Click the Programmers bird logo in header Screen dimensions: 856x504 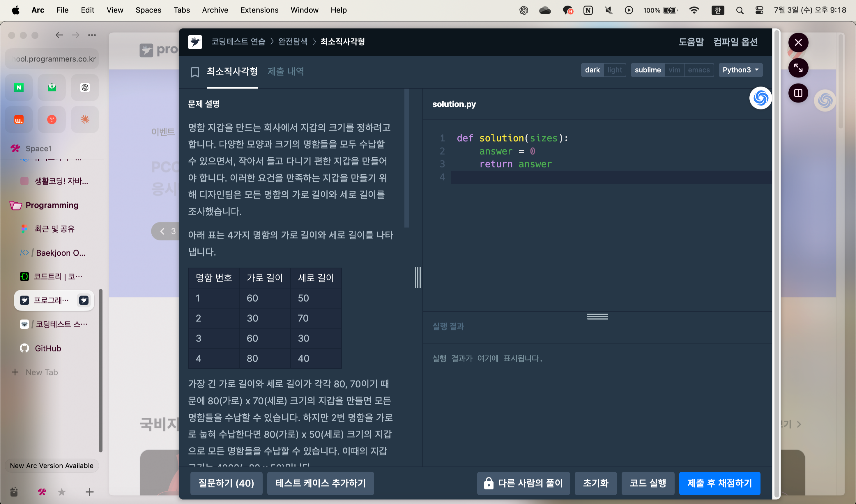pyautogui.click(x=195, y=42)
